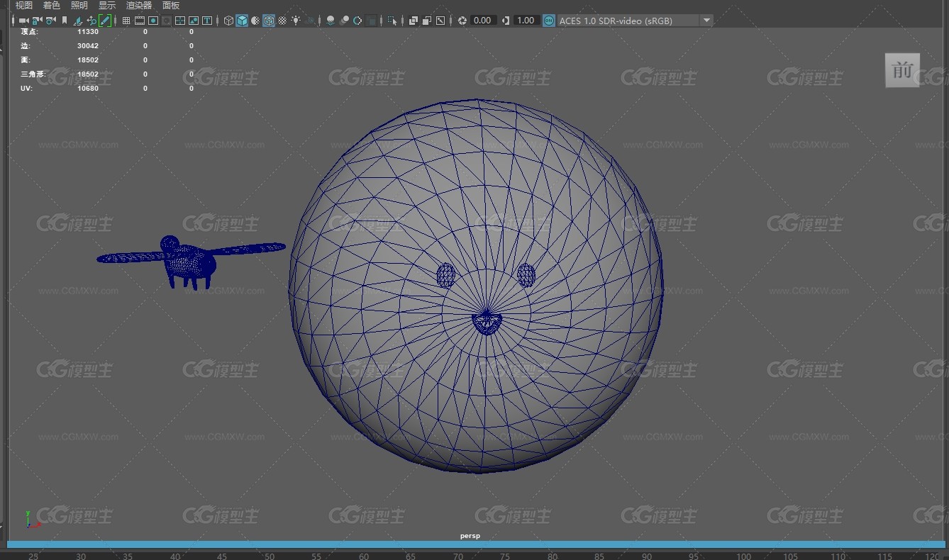This screenshot has height=560, width=949.
Task: Enable the Textured checkerboard icon
Action: click(x=282, y=21)
